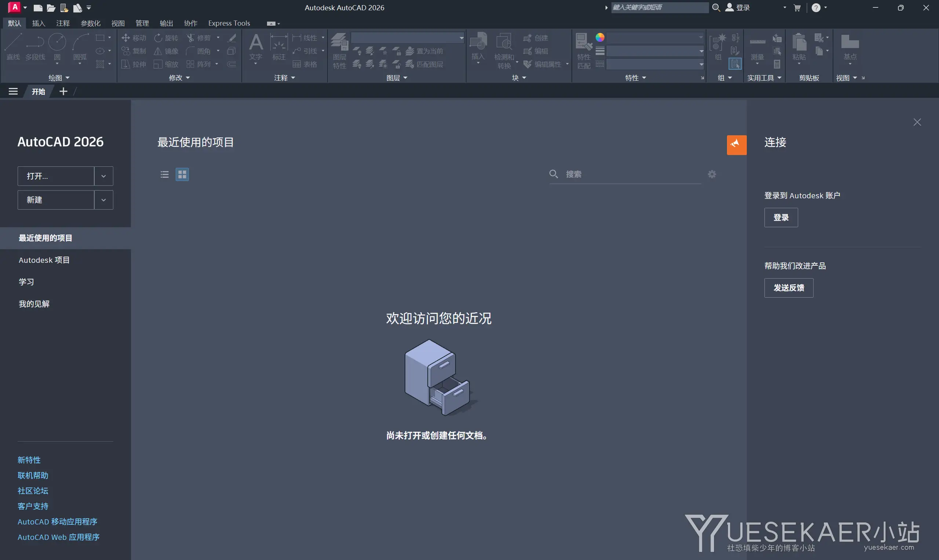The height and width of the screenshot is (560, 939).
Task: Expand the 图层 (Layers) panel flyout
Action: [397, 78]
